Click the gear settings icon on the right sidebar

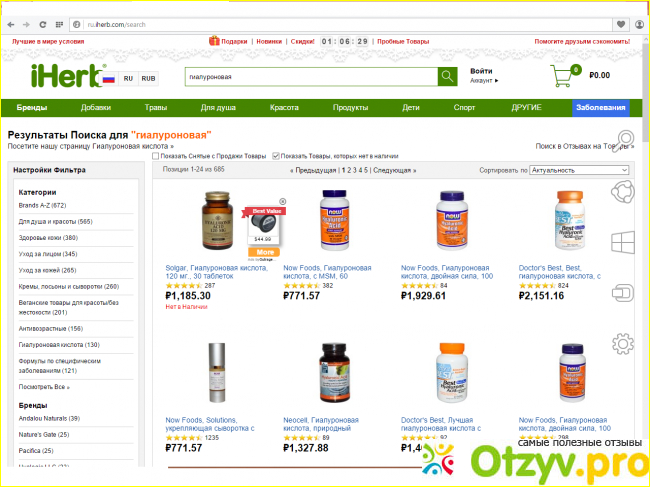pyautogui.click(x=622, y=344)
